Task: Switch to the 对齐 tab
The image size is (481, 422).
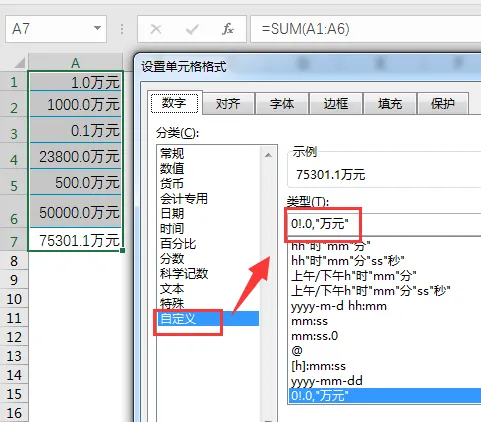Action: point(228,104)
